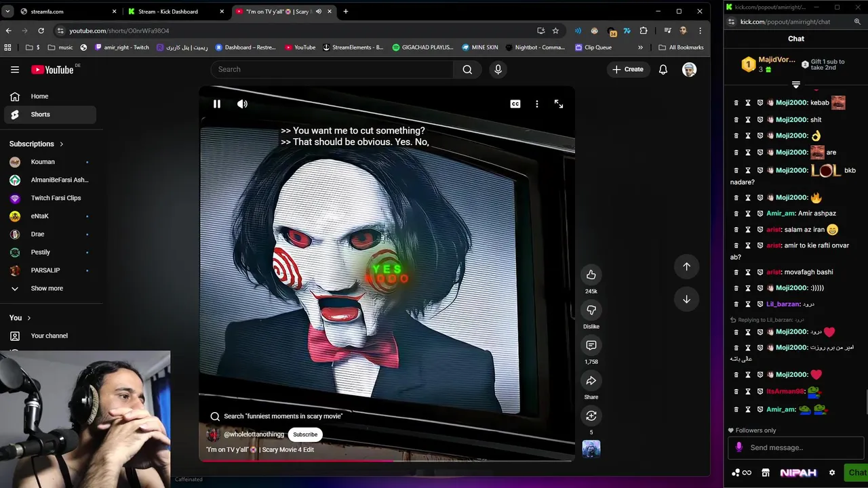Go to the YouTube logo home
This screenshot has height=488, width=868.
coord(52,69)
